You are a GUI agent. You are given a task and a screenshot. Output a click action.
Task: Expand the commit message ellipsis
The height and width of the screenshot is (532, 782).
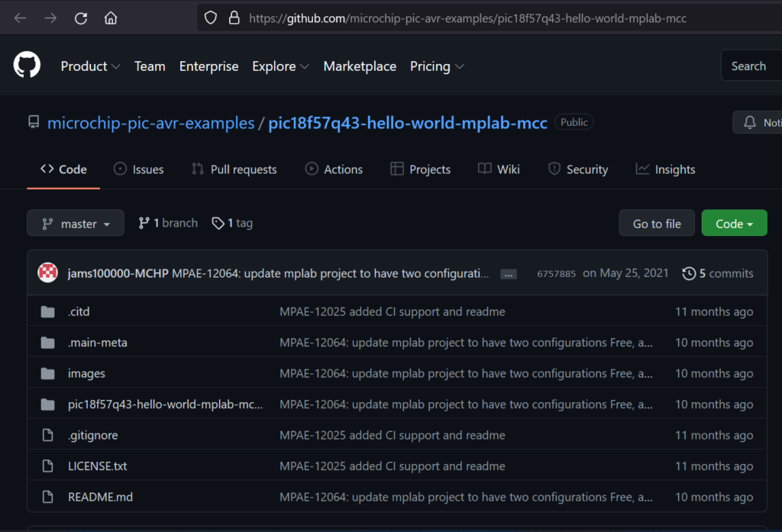[x=508, y=274]
